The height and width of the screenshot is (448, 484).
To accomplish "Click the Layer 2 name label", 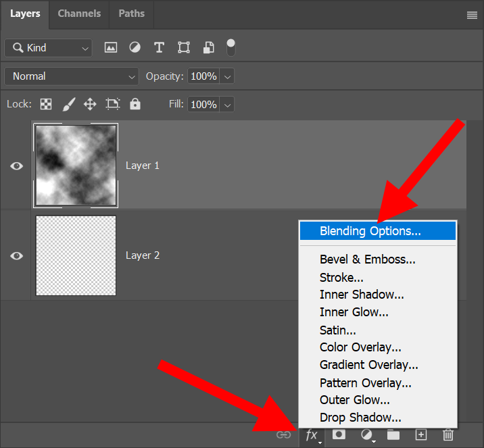I will (143, 255).
